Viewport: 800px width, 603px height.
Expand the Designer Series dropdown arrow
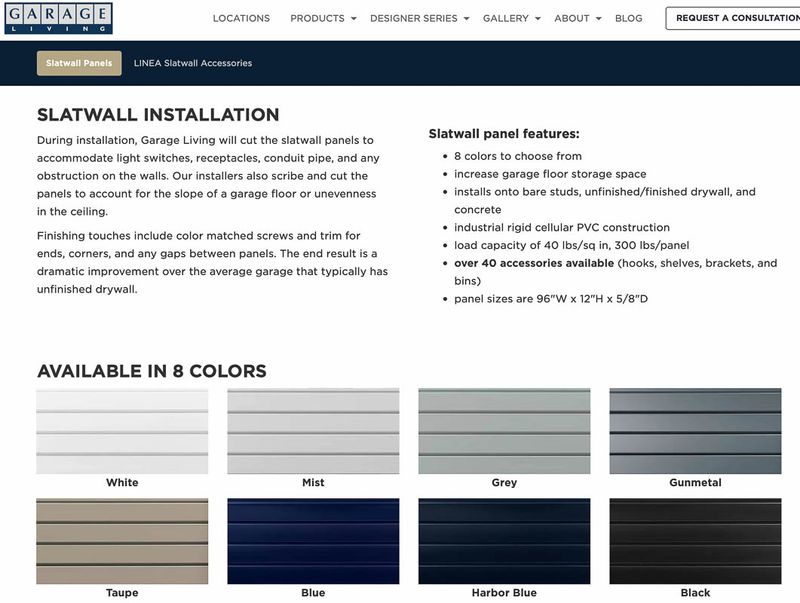pyautogui.click(x=466, y=18)
